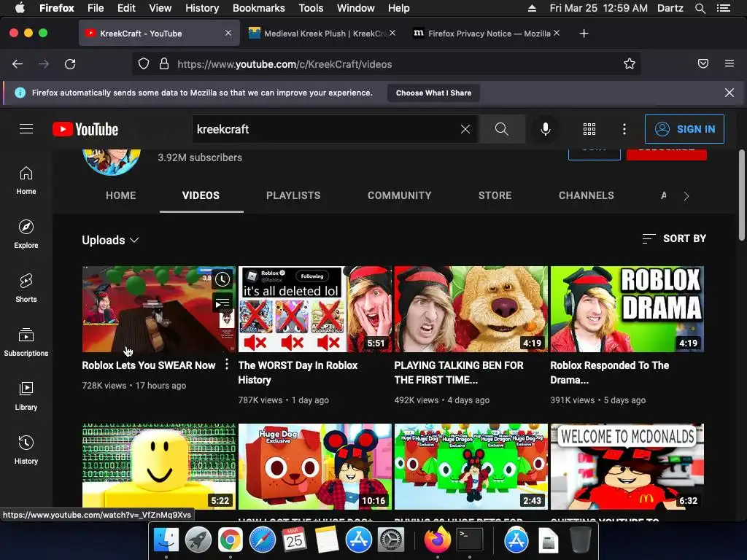Click the SIGN IN button
The height and width of the screenshot is (560, 747).
coord(684,129)
